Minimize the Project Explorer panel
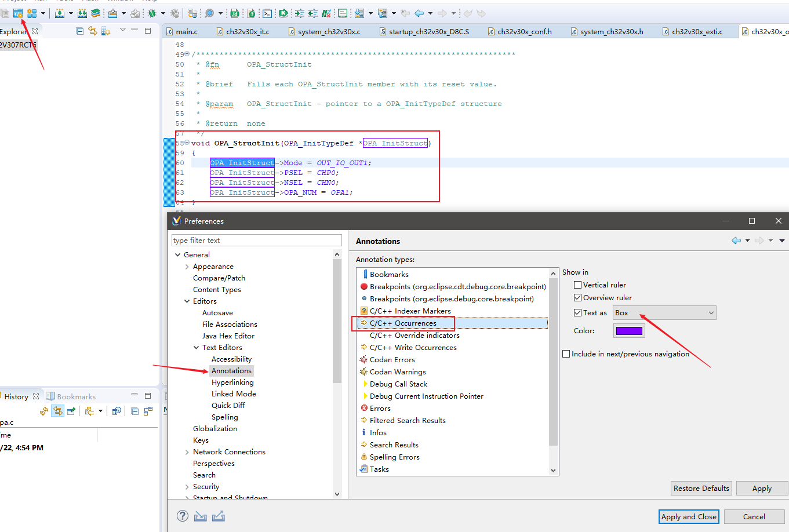This screenshot has width=789, height=532. [134, 30]
